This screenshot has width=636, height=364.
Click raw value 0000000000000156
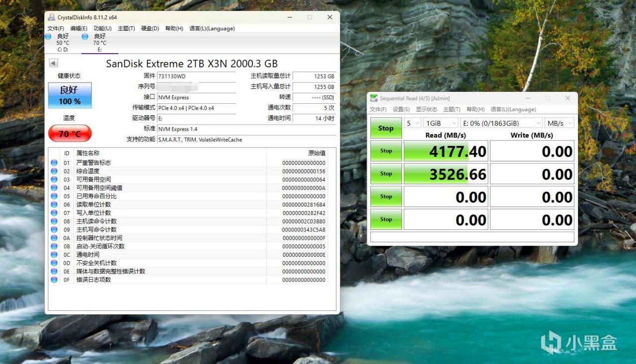click(304, 171)
